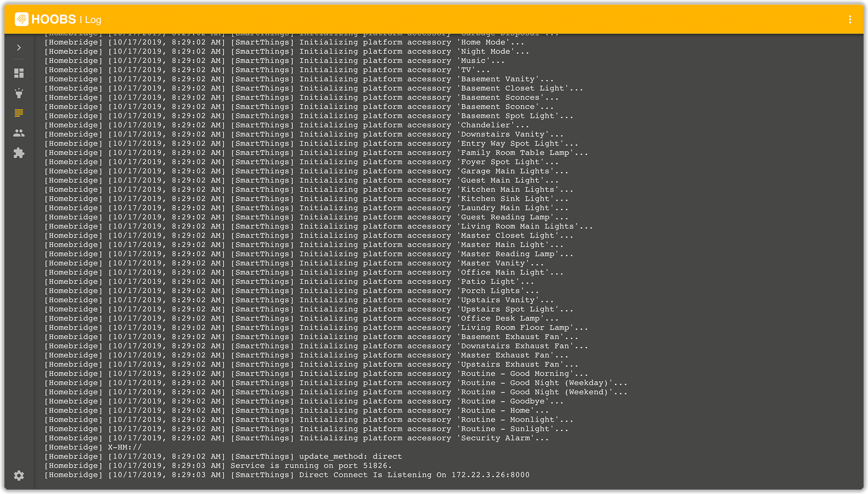The image size is (868, 494).
Task: Click the HOOBS title text
Action: point(53,20)
